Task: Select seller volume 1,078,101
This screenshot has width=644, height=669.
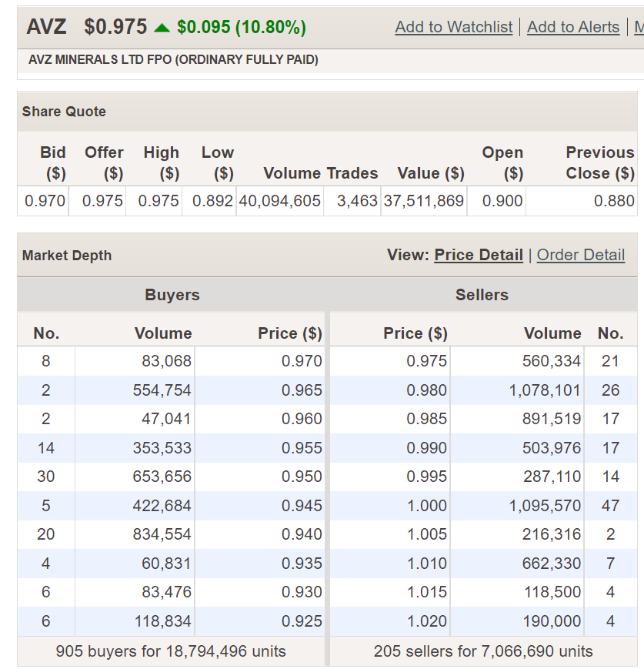Action: pyautogui.click(x=545, y=390)
